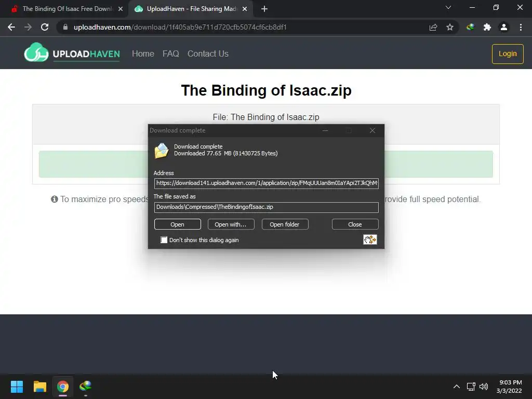Screen dimensions: 532x399
Task: Switch to The Binding Of Isaac Free Download tab
Action: tap(67, 9)
